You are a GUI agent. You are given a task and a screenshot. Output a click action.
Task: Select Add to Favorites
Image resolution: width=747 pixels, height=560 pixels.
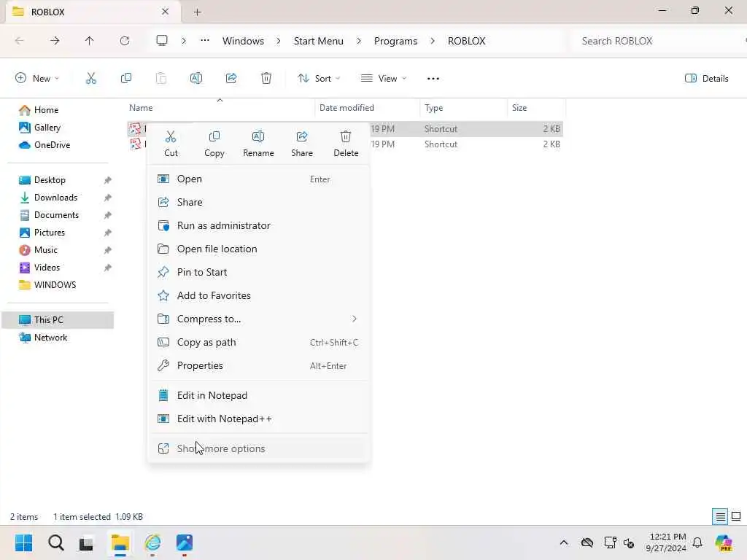tap(258, 296)
